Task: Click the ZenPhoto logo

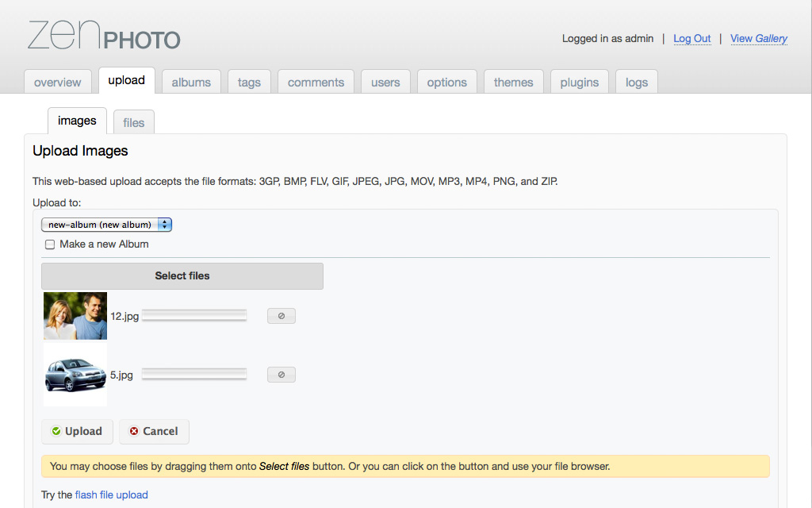Action: click(x=104, y=35)
